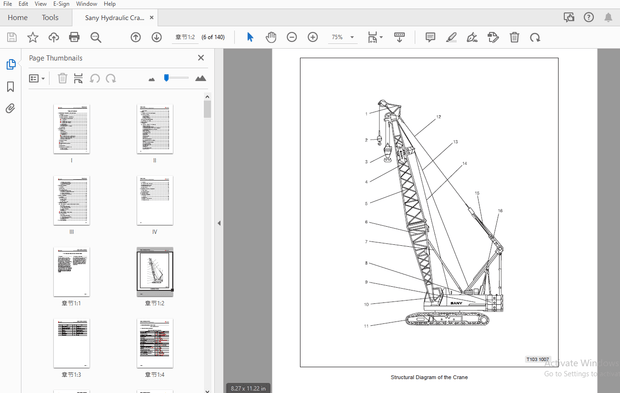Click the thumbnail size slider handle
The image size is (620, 393).
point(166,78)
